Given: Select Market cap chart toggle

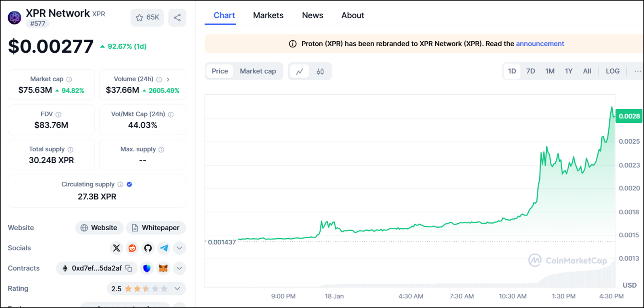Looking at the screenshot, I should [x=258, y=71].
